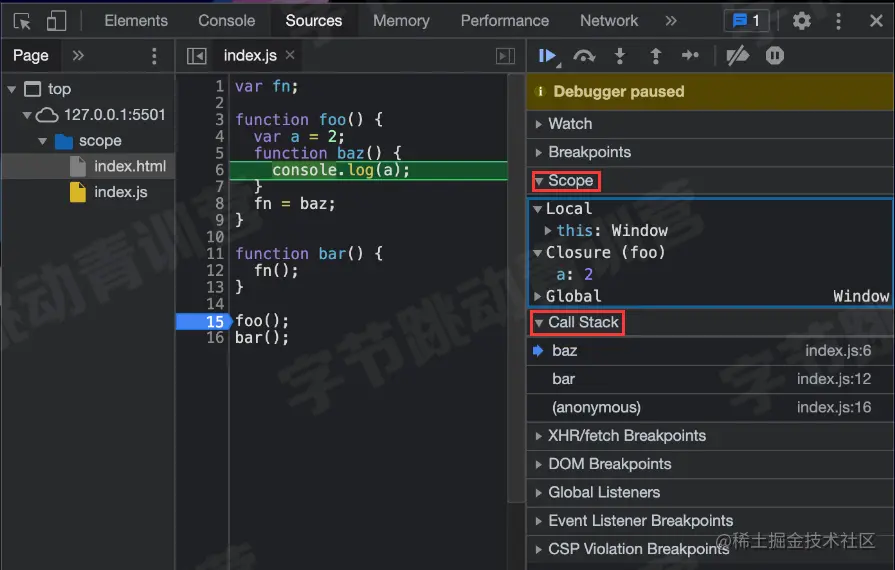Select the baz call stack frame
Screen dimensions: 895x570
point(709,351)
